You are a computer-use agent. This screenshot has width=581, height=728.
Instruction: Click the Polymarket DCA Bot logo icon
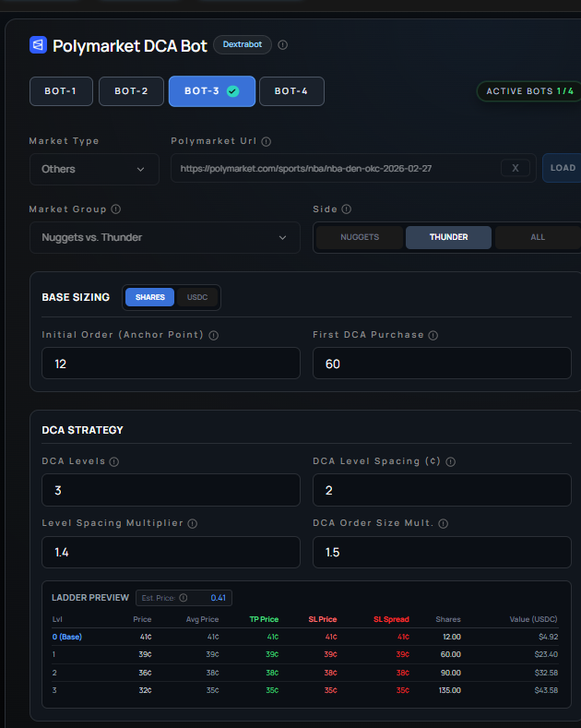38,45
